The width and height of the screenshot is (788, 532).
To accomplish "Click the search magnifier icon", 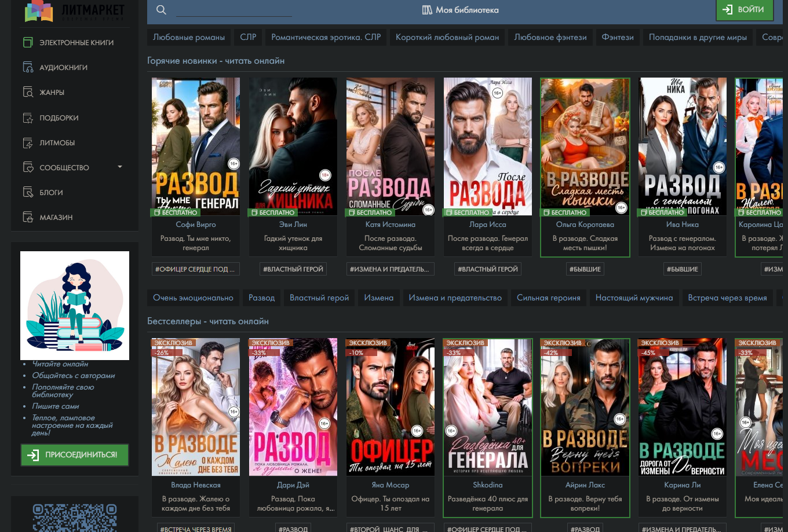I will pos(162,10).
